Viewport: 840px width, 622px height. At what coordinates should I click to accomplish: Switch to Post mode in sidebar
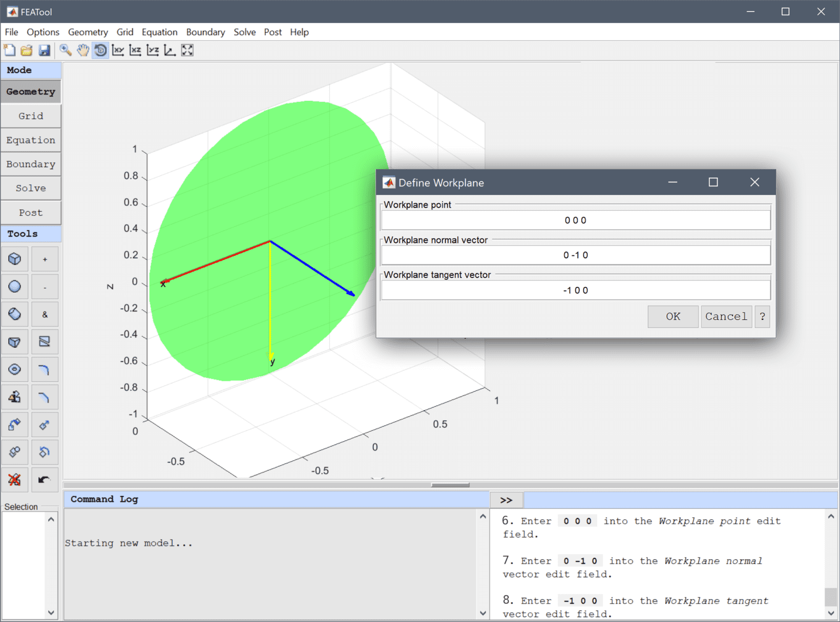pyautogui.click(x=31, y=213)
